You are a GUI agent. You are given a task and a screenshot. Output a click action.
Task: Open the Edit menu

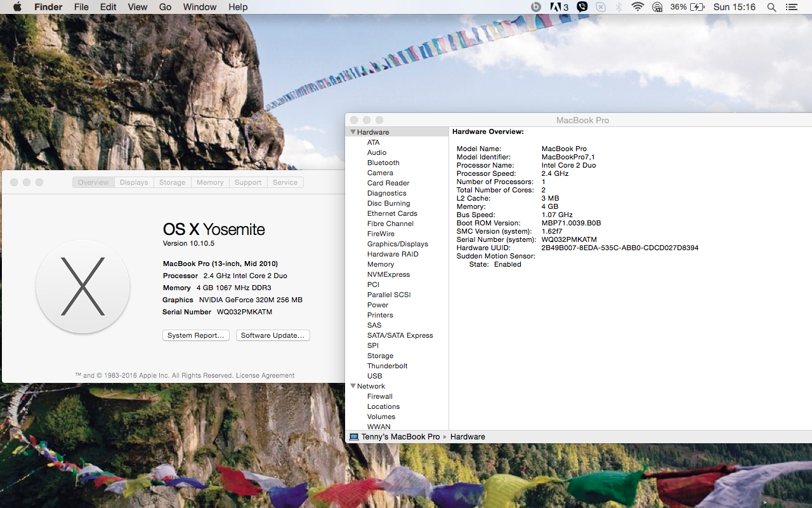click(x=108, y=7)
